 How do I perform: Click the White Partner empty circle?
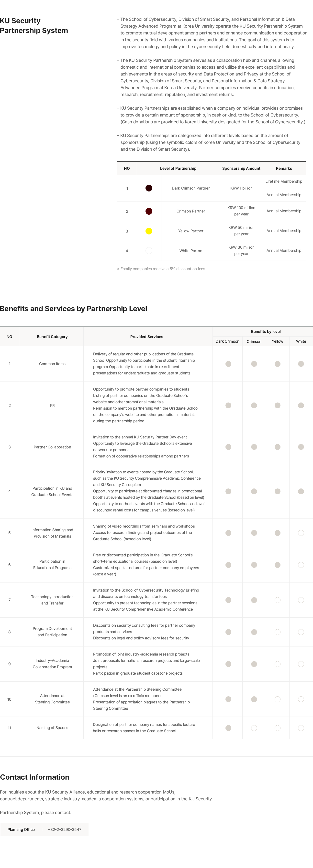tap(149, 251)
